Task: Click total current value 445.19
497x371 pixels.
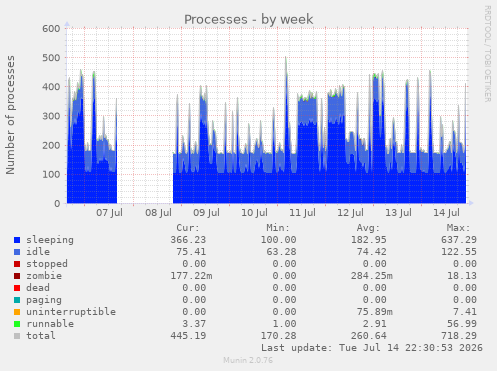Action: pyautogui.click(x=188, y=336)
